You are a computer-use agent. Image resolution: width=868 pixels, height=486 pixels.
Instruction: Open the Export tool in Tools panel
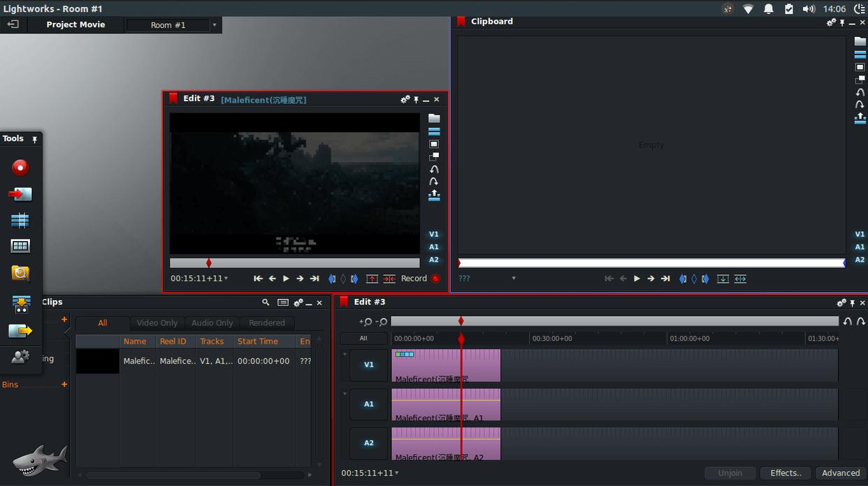pos(20,330)
